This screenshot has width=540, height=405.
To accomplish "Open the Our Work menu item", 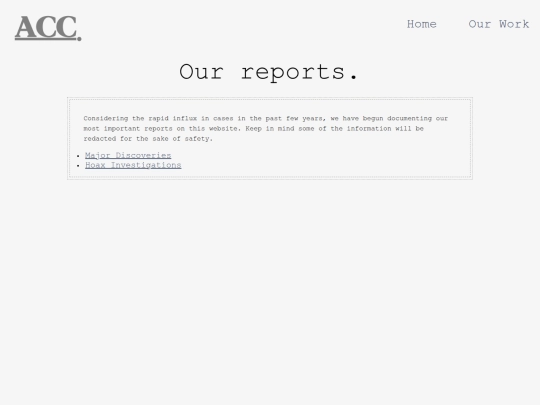I will (499, 24).
